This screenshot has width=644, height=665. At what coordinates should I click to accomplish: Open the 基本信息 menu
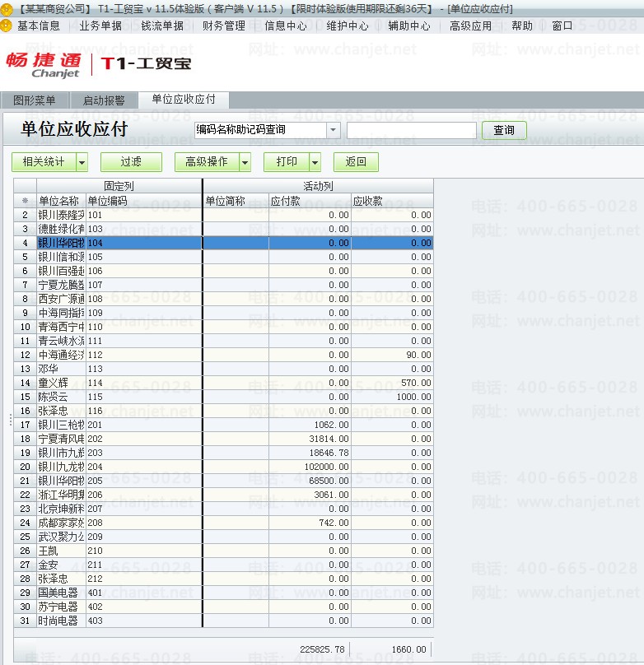pyautogui.click(x=38, y=26)
